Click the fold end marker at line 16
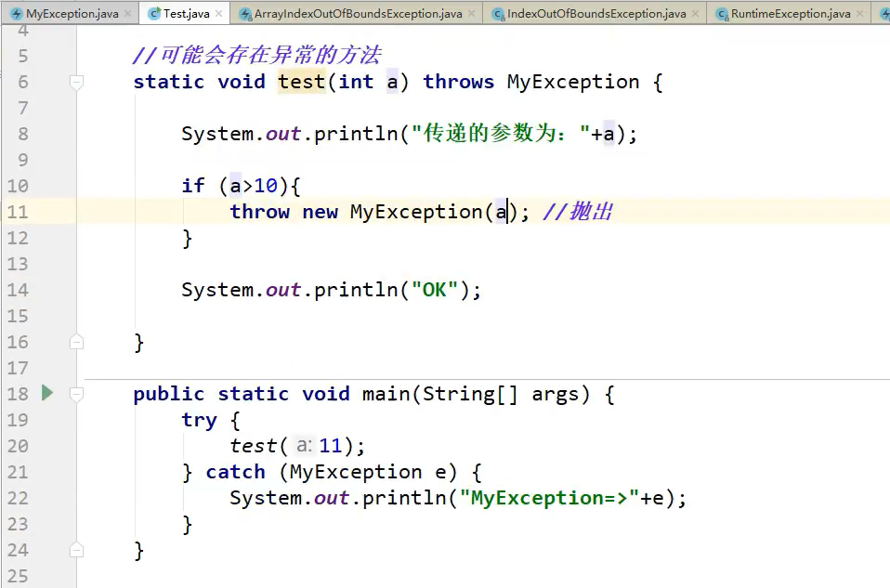The height and width of the screenshot is (588, 890). pyautogui.click(x=76, y=342)
